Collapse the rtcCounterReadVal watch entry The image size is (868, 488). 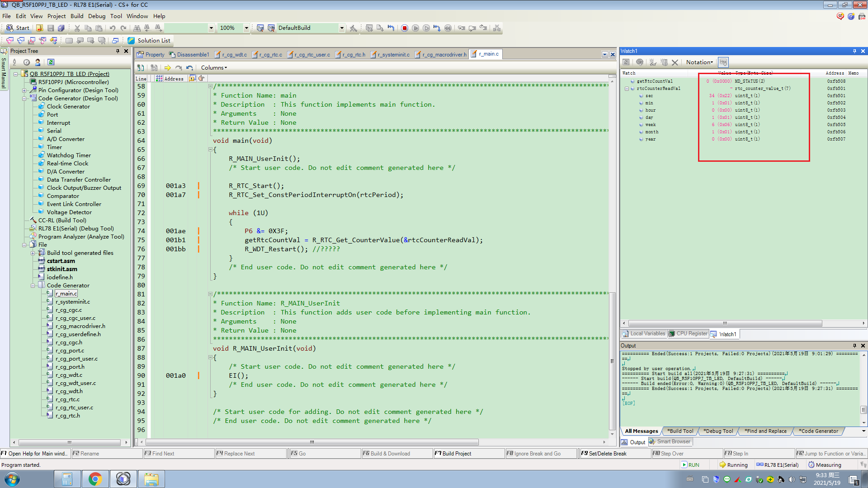[626, 88]
